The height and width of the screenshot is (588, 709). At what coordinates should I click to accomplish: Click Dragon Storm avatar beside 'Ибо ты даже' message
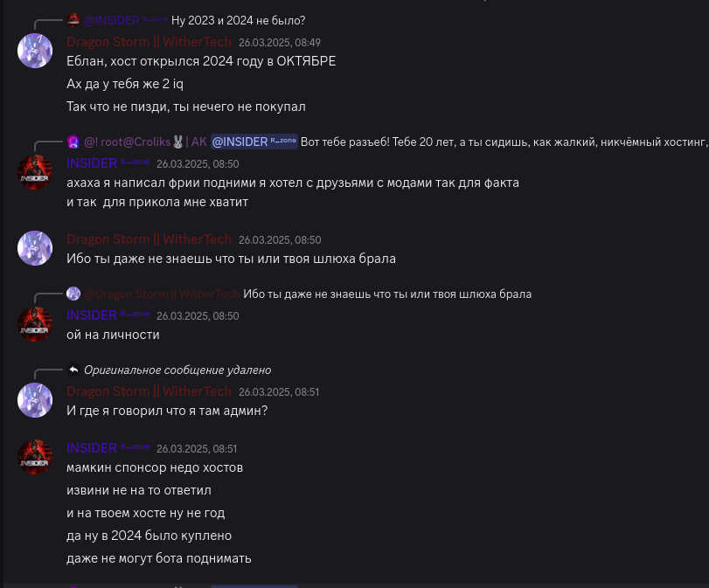click(x=35, y=248)
